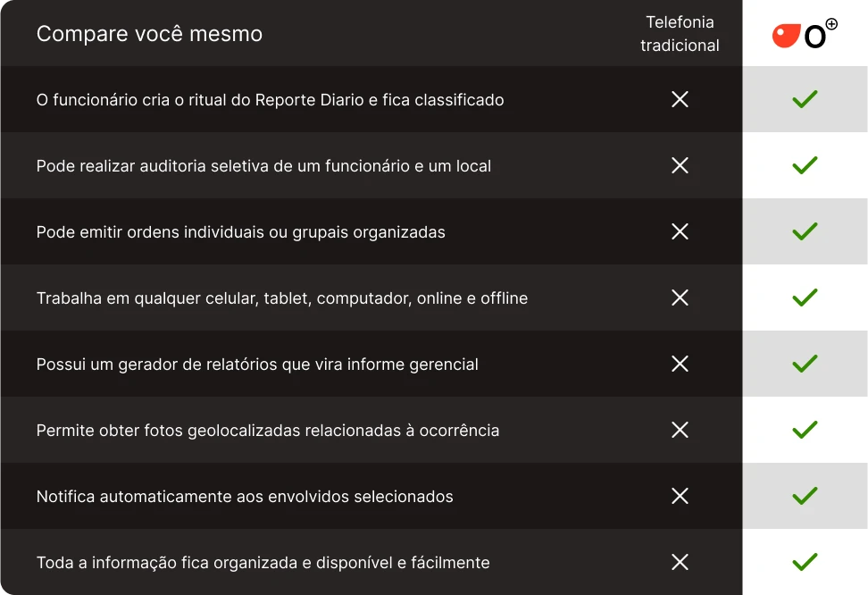Click the 'Telefonia tradicional' column header
868x595 pixels.
[x=680, y=34]
